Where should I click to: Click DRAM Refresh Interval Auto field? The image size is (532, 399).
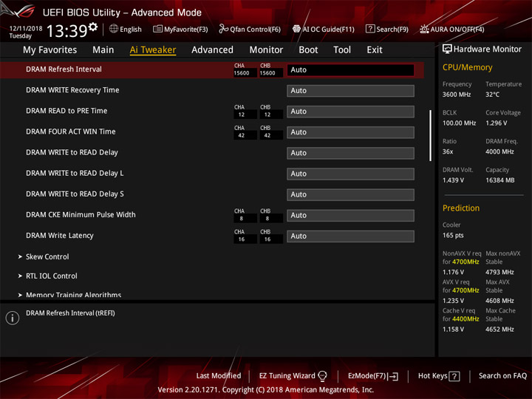tap(350, 70)
